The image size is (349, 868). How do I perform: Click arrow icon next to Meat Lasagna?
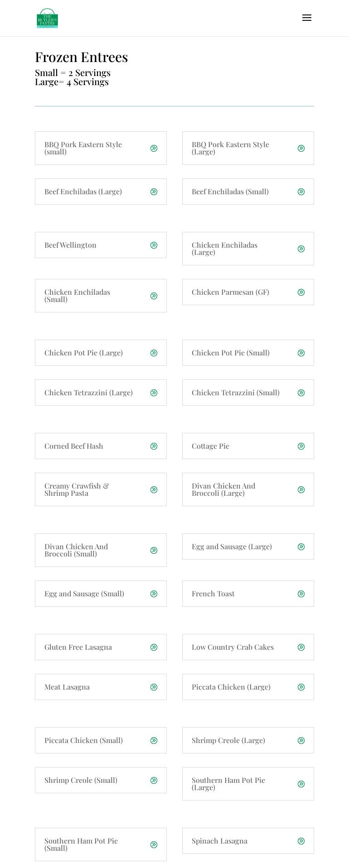click(x=154, y=687)
